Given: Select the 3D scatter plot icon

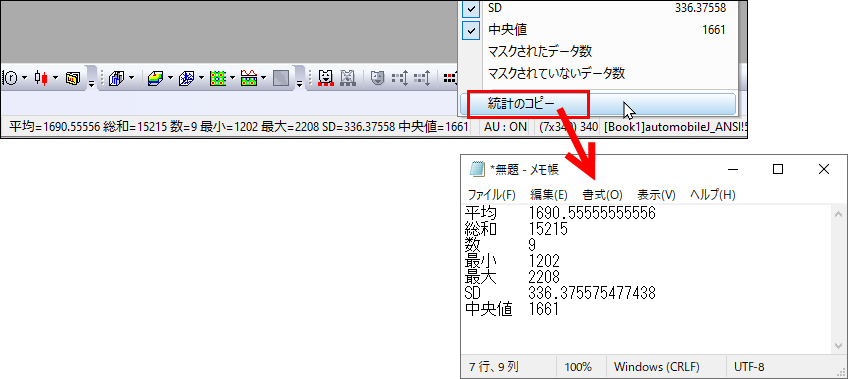Looking at the screenshot, I should [187, 78].
